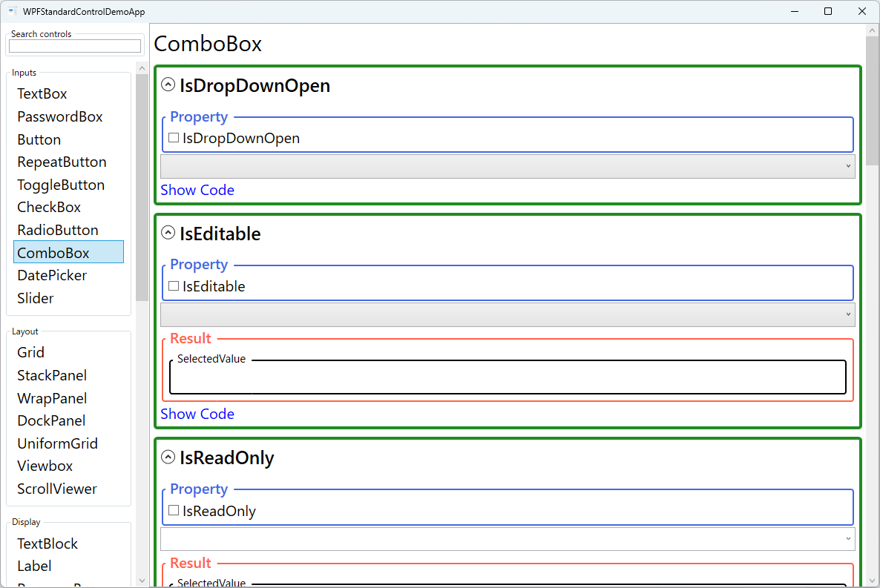This screenshot has width=880, height=588.
Task: Open the combo box in IsReadOnly section
Action: pyautogui.click(x=508, y=538)
